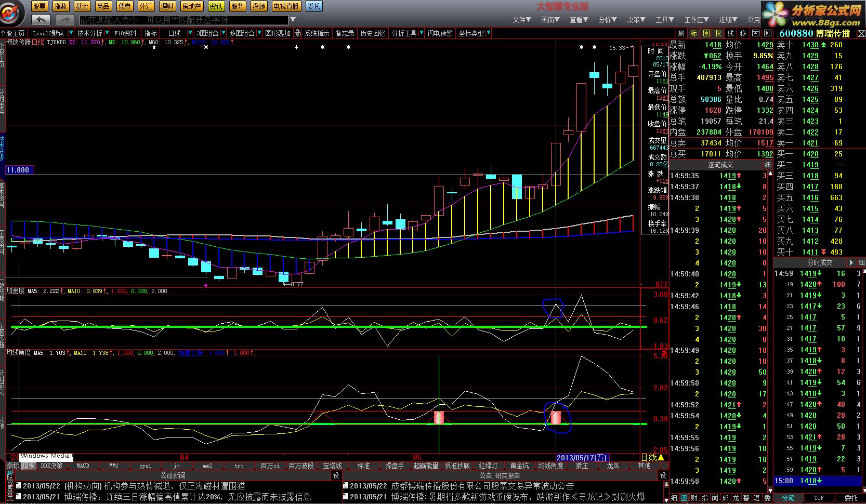Click the small arrow beside 分时成交 header
The height and width of the screenshot is (504, 866).
(x=851, y=262)
